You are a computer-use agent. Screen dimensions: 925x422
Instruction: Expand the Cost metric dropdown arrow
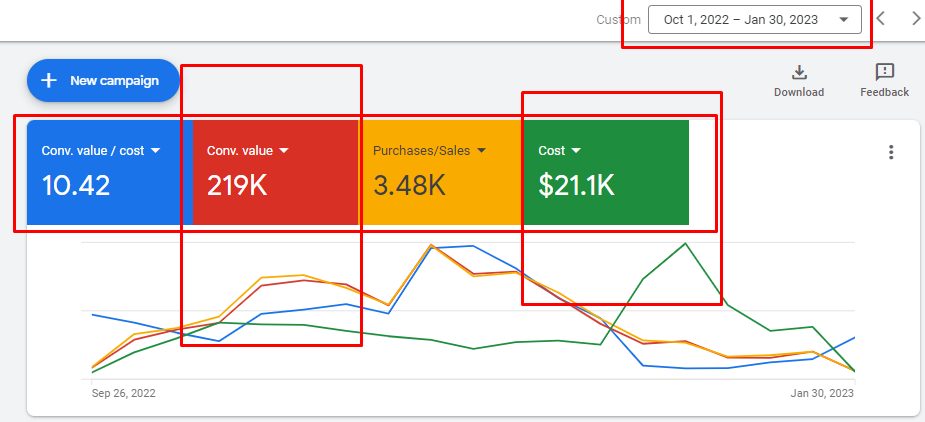pos(575,151)
